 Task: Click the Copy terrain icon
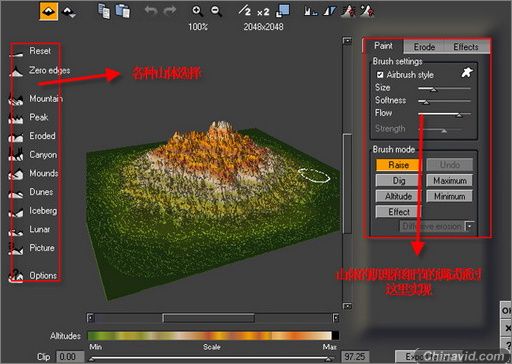[104, 11]
